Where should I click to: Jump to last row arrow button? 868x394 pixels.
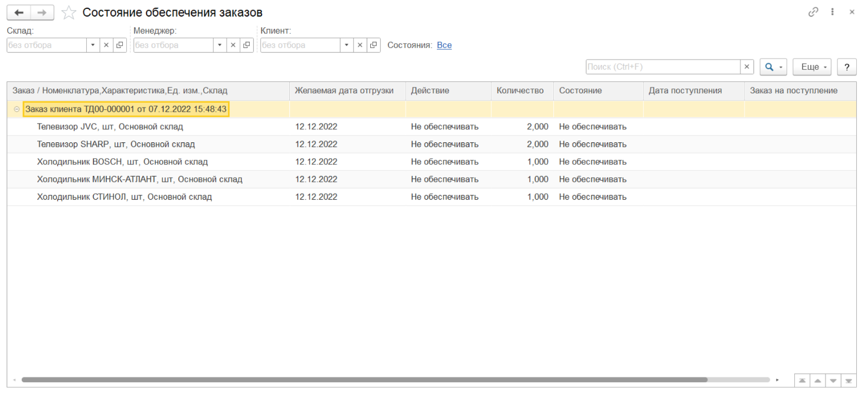pos(849,380)
